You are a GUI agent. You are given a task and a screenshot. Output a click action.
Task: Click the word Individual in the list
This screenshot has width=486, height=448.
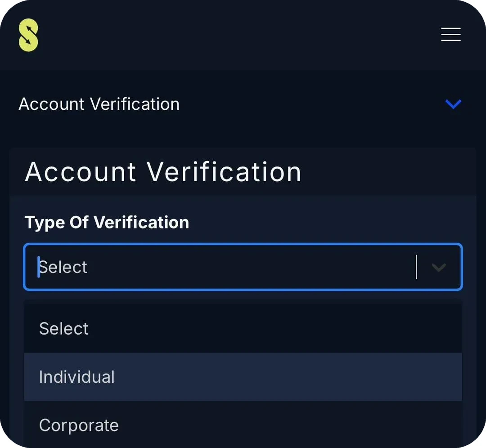pyautogui.click(x=77, y=377)
